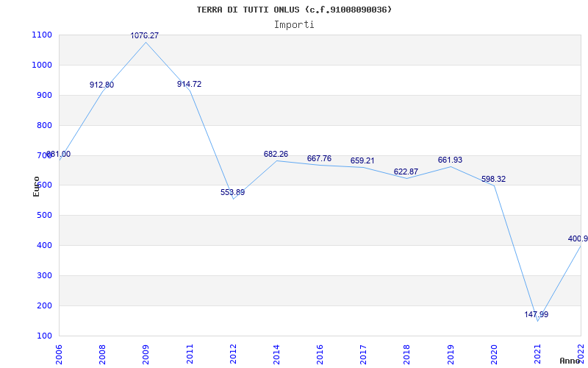Select the 659.21 data label
The height and width of the screenshot is (368, 588).
click(x=362, y=160)
